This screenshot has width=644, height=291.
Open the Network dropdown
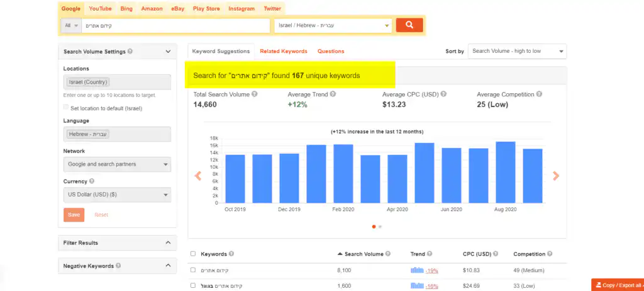point(117,164)
